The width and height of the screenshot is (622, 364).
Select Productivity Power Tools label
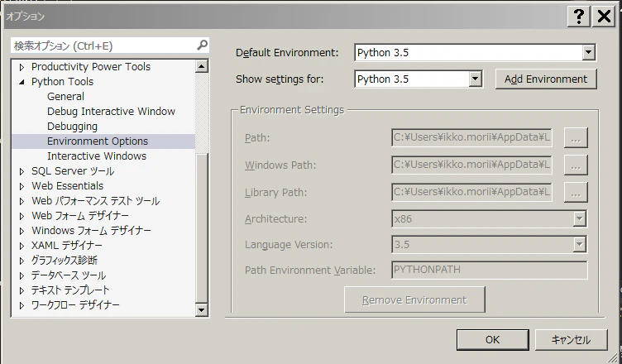[91, 67]
